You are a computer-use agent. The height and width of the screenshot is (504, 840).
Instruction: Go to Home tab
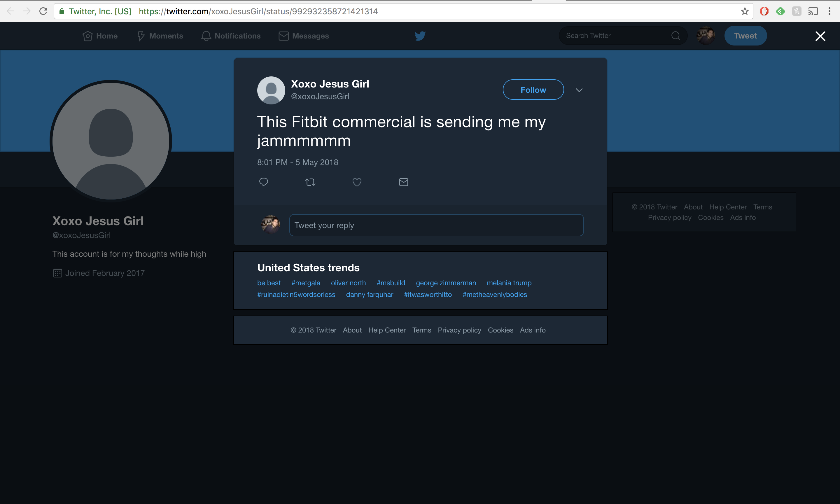(100, 36)
